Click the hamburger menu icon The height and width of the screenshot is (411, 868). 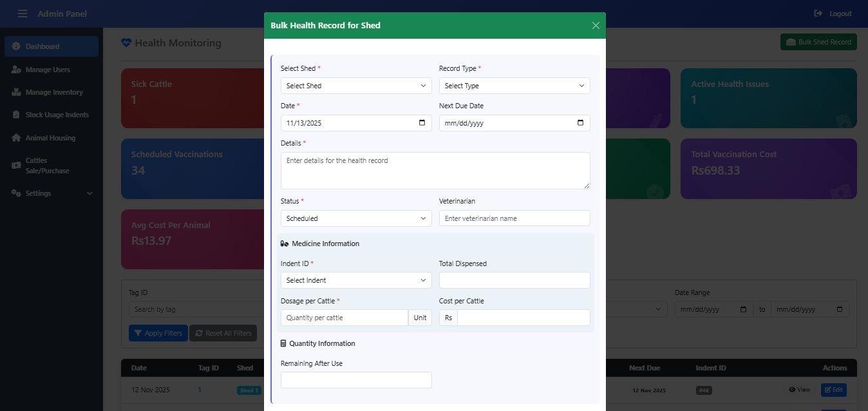tap(23, 14)
